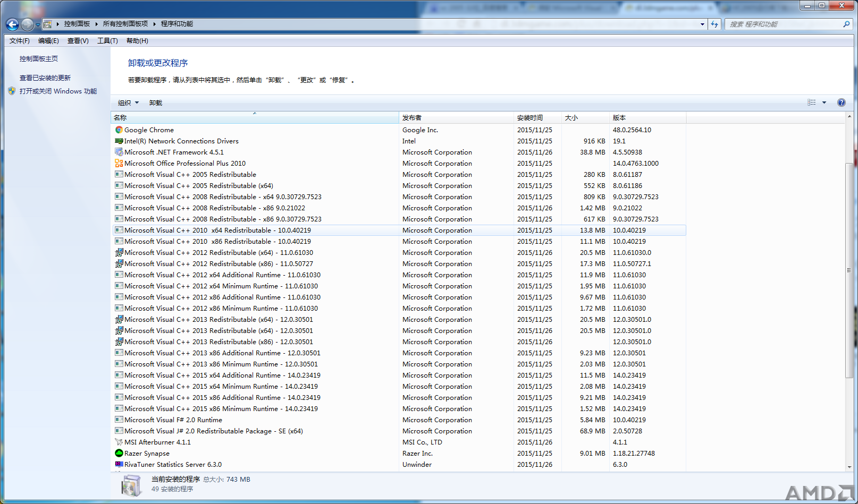858x504 pixels.
Task: Open the 查看(V) menu
Action: (x=78, y=41)
